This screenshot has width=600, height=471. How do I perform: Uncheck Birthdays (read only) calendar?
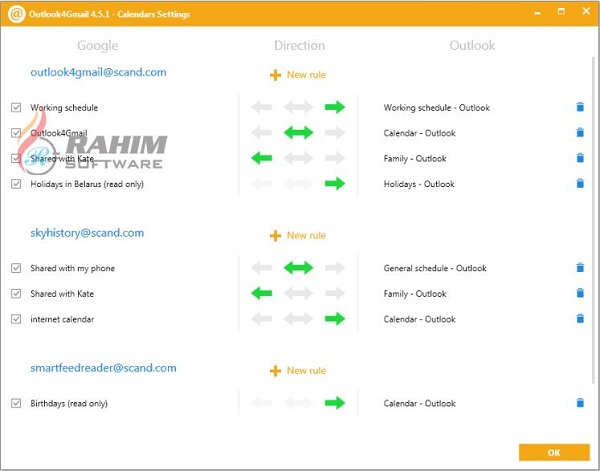(16, 403)
